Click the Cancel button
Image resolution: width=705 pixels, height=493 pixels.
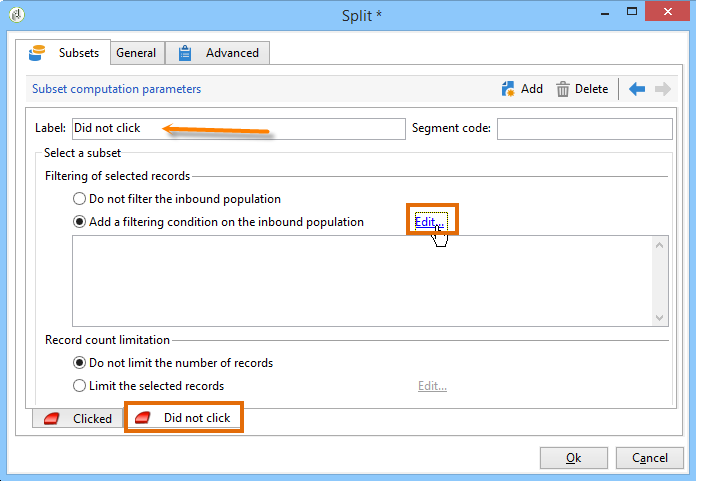tap(650, 458)
